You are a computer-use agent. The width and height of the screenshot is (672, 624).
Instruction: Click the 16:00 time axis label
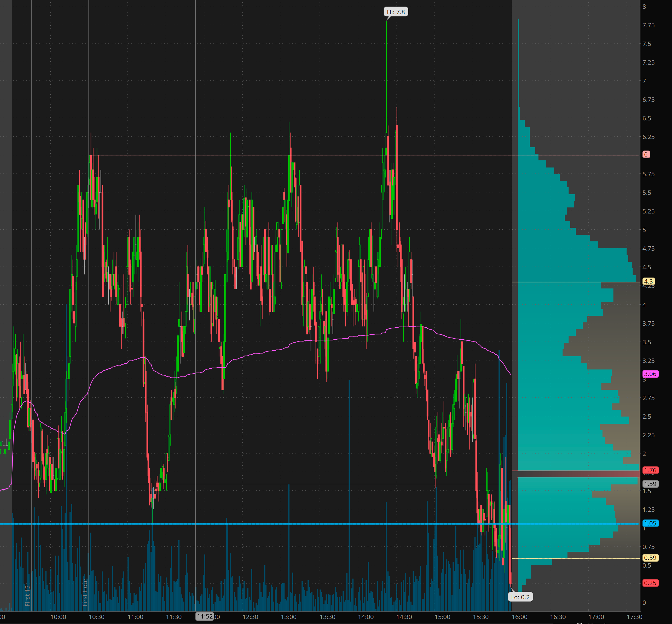click(519, 617)
